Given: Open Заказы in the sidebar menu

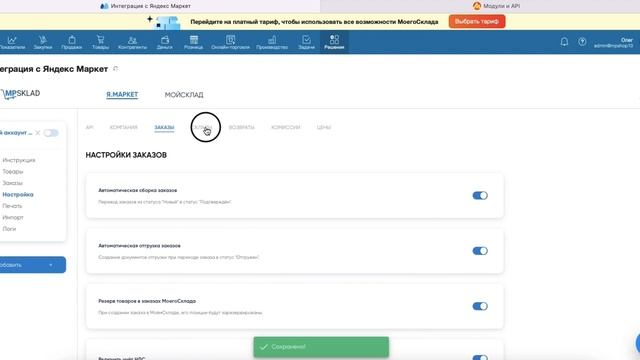Looking at the screenshot, I should click(12, 183).
